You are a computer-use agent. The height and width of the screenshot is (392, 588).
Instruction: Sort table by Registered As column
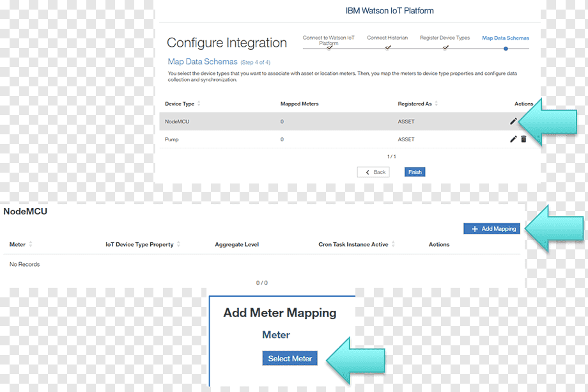pos(436,104)
